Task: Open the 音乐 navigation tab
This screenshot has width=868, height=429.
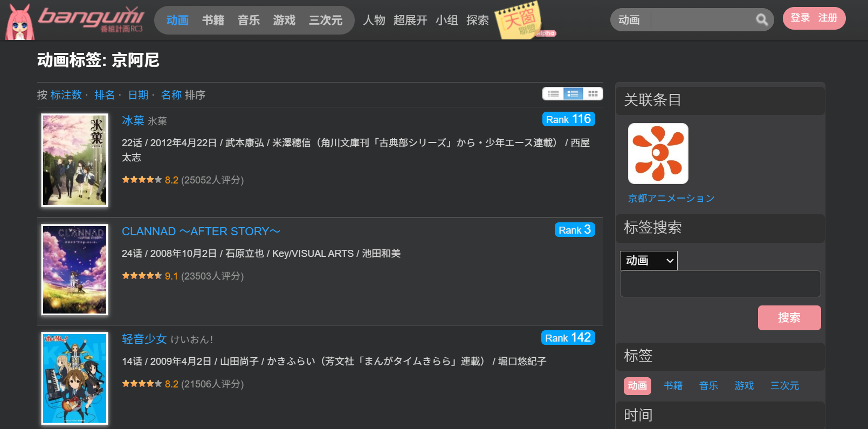Action: pos(249,21)
